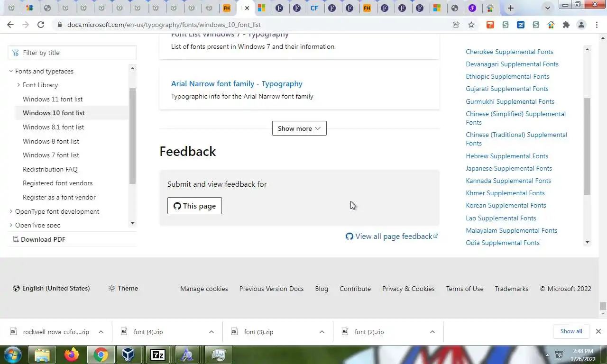
Task: Open the Chrome extensions puzzle icon
Action: click(x=566, y=25)
